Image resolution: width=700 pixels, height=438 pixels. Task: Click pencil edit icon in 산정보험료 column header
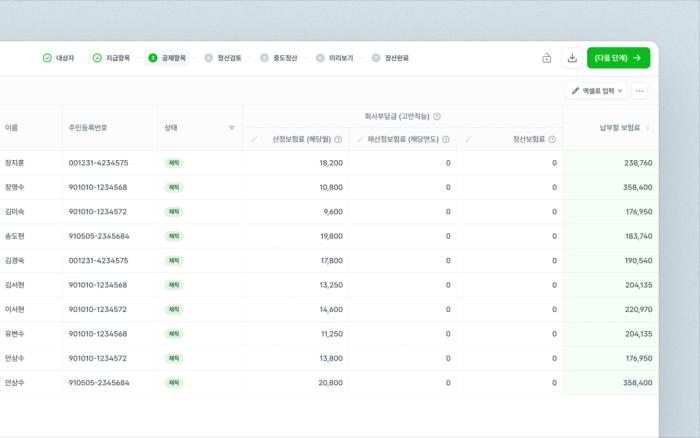click(254, 139)
